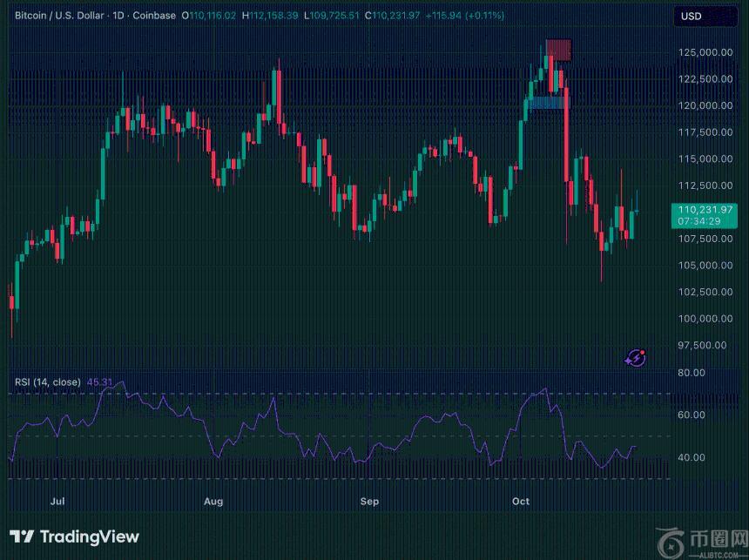749x560 pixels.
Task: Click the 125,000.00 price axis label
Action: [x=704, y=52]
